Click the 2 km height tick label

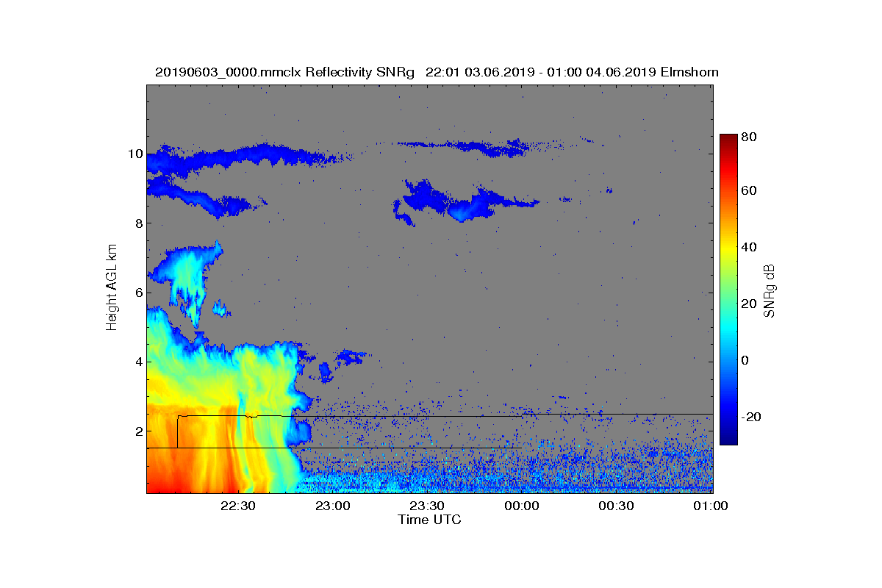pos(138,431)
